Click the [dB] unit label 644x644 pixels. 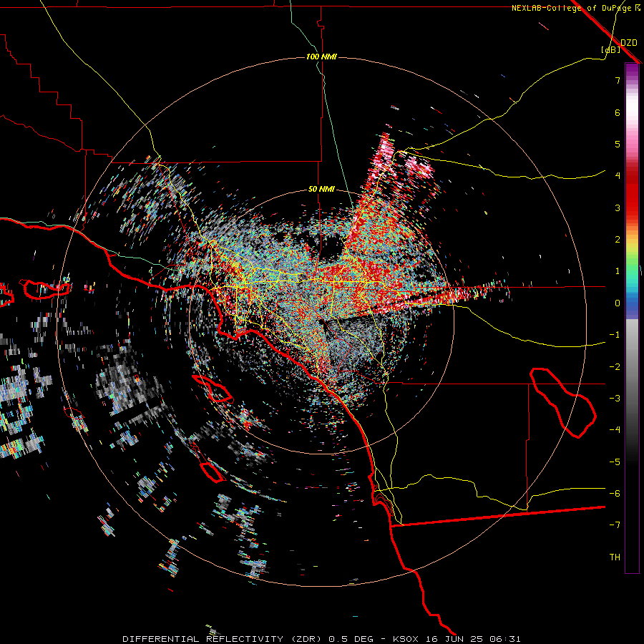pyautogui.click(x=611, y=49)
